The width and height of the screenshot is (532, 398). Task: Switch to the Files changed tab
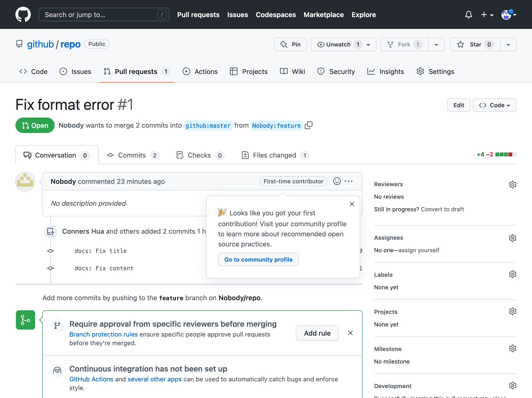click(275, 155)
